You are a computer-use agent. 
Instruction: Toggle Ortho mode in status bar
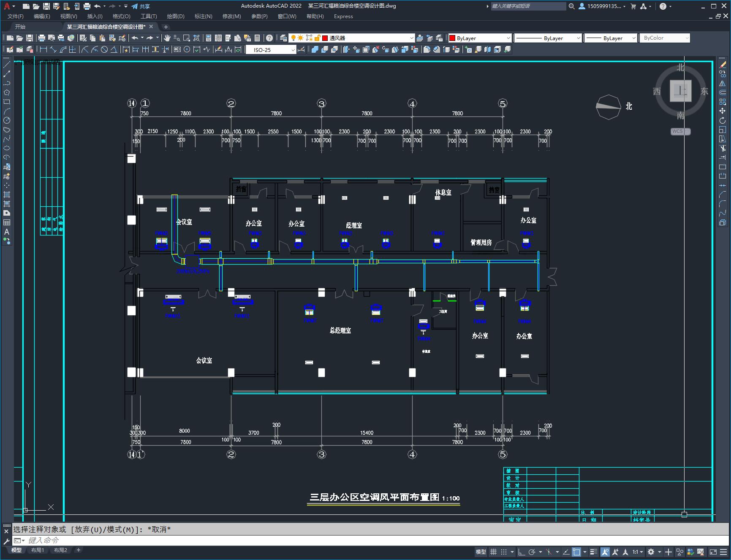[522, 552]
